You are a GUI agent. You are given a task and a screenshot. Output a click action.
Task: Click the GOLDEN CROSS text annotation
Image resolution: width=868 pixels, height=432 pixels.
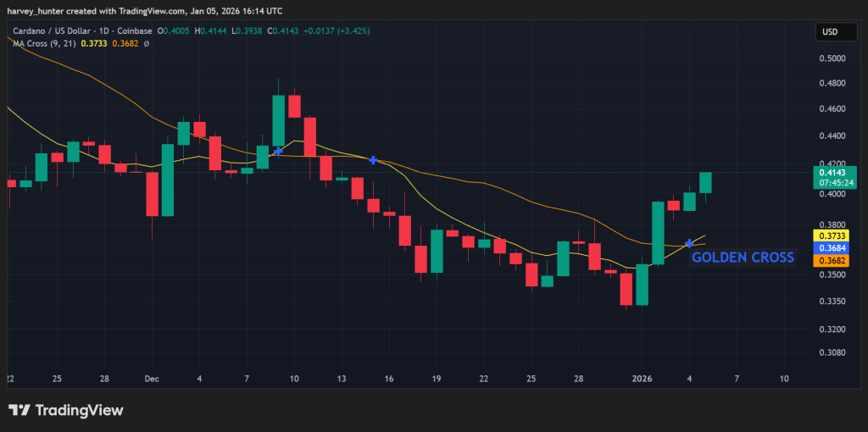click(743, 258)
